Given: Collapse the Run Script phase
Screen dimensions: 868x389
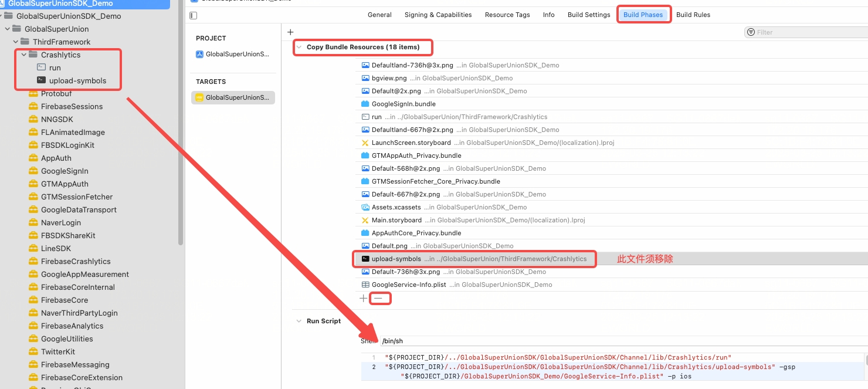Looking at the screenshot, I should [299, 321].
